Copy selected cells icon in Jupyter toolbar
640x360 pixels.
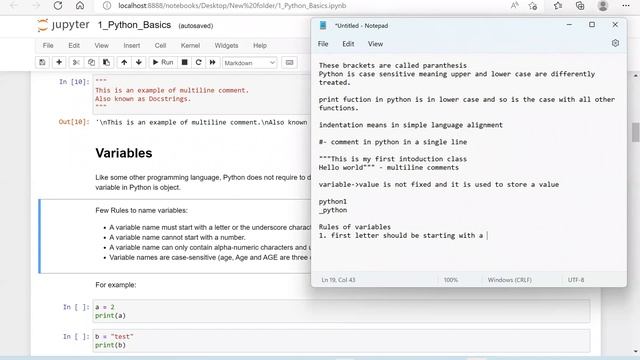point(91,62)
